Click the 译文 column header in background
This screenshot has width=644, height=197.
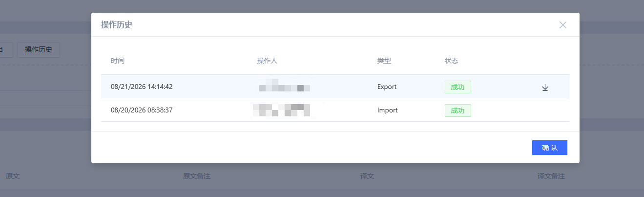pos(367,176)
